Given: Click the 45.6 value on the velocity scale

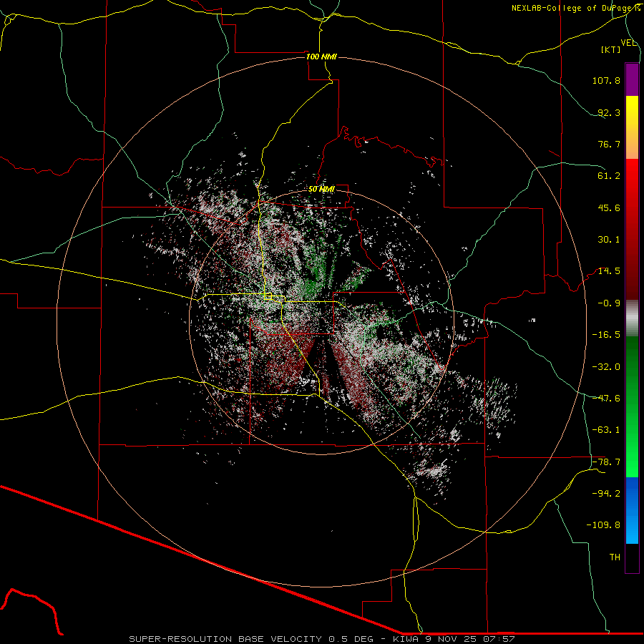Looking at the screenshot, I should (x=609, y=208).
